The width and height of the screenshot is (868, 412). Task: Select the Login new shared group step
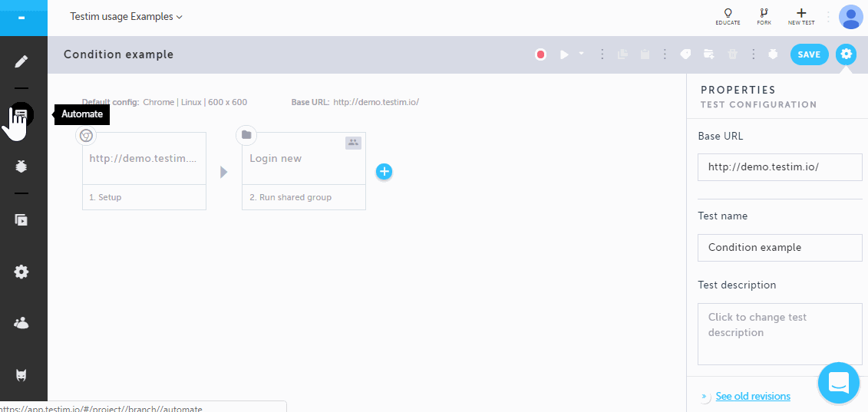click(x=304, y=170)
